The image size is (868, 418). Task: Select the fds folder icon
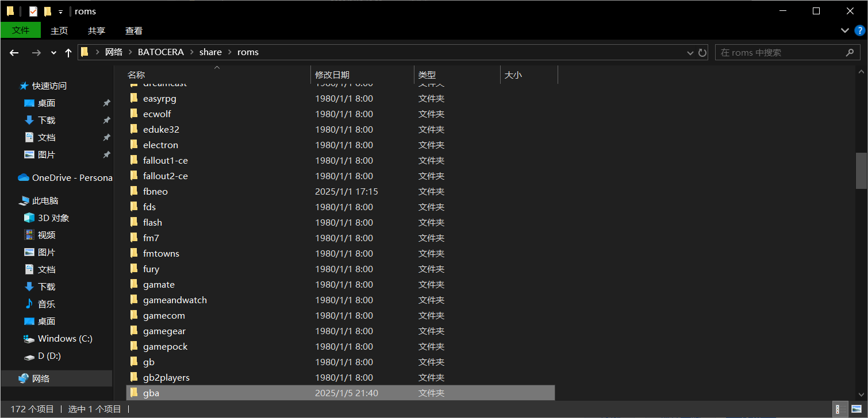[134, 207]
